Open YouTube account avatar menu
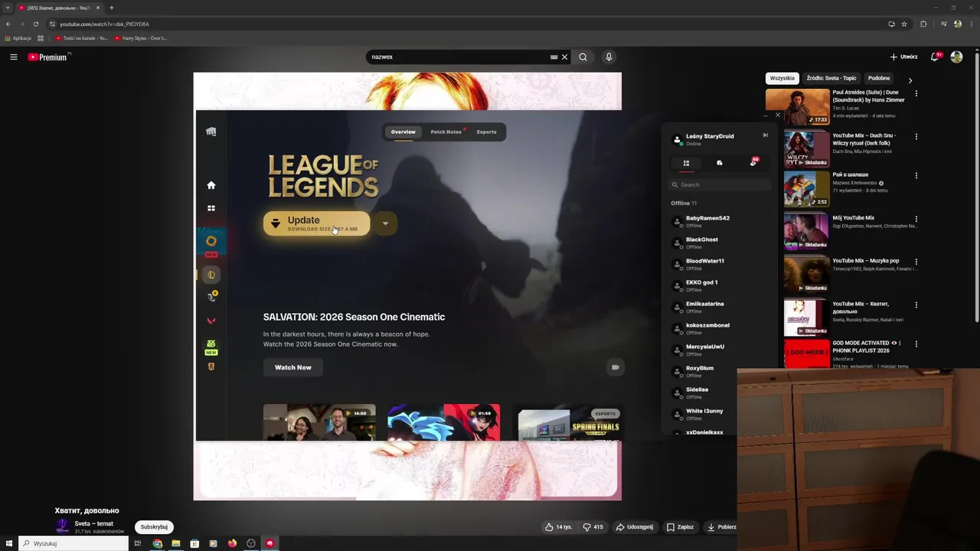 click(x=956, y=57)
